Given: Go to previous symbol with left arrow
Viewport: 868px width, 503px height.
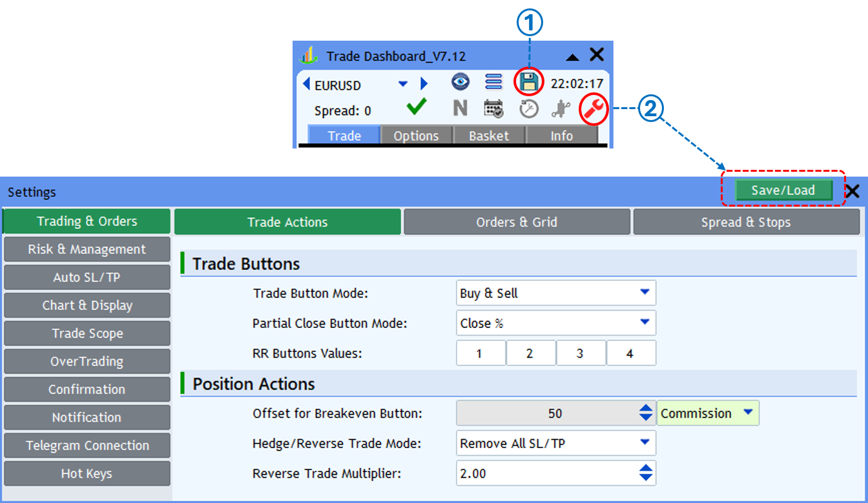Looking at the screenshot, I should 306,84.
